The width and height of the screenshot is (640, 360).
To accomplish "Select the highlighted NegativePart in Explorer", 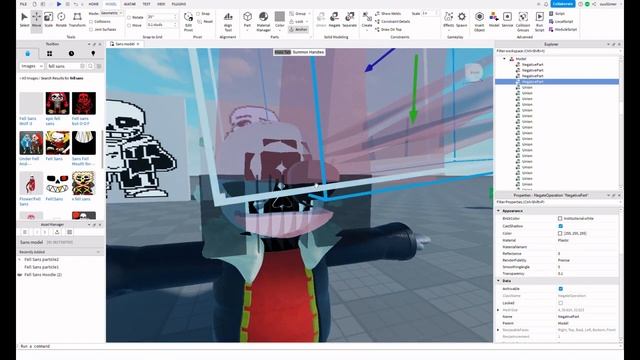I will tap(557, 82).
